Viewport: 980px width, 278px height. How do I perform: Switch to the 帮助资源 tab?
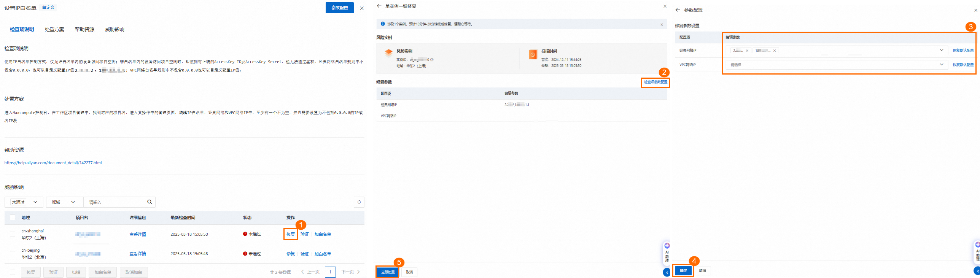coord(84,29)
